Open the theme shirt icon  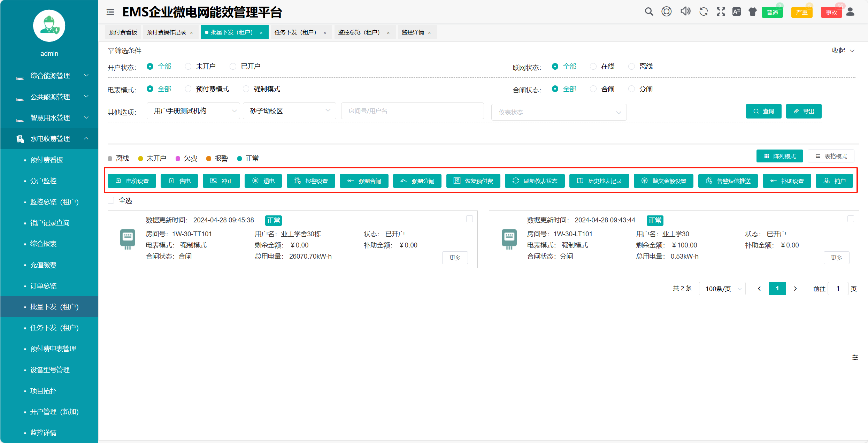point(753,12)
